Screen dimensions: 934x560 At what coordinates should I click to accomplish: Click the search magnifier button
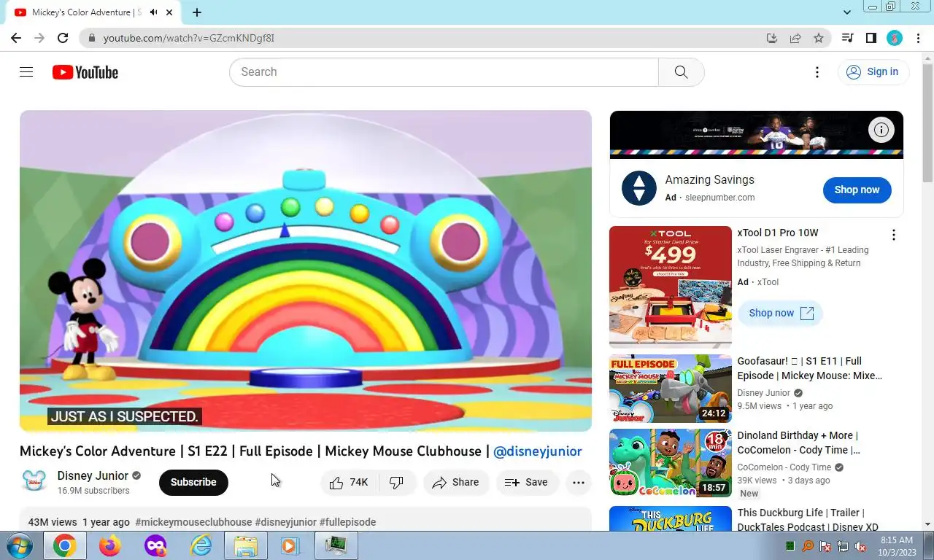tap(682, 72)
